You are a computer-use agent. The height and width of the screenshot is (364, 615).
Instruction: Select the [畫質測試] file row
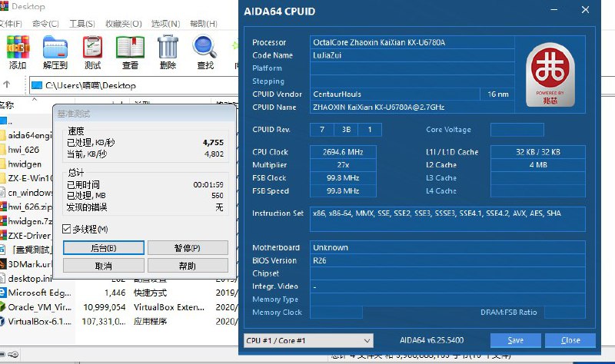click(26, 250)
